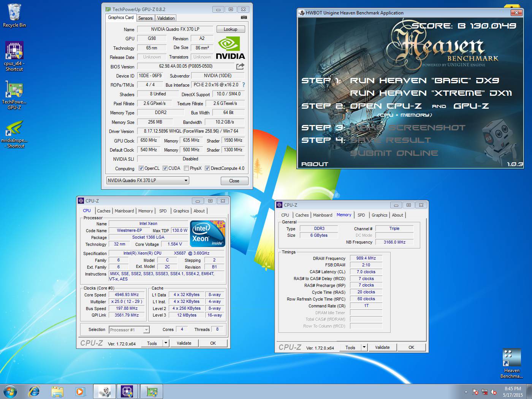The image size is (532, 399).
Task: Click the taskbar clock showing 8:45 PM
Action: [x=513, y=392]
